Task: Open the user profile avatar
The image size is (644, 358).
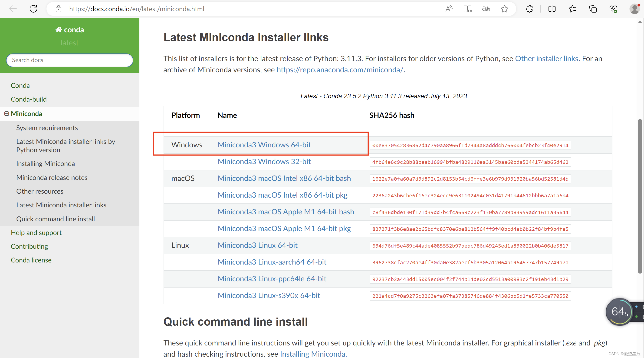Action: 634,9
